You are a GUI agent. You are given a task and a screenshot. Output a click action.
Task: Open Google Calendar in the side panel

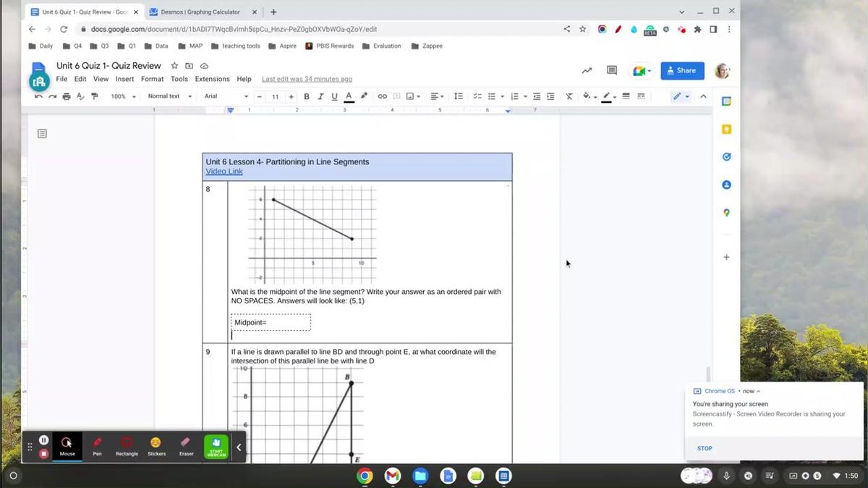coord(726,101)
